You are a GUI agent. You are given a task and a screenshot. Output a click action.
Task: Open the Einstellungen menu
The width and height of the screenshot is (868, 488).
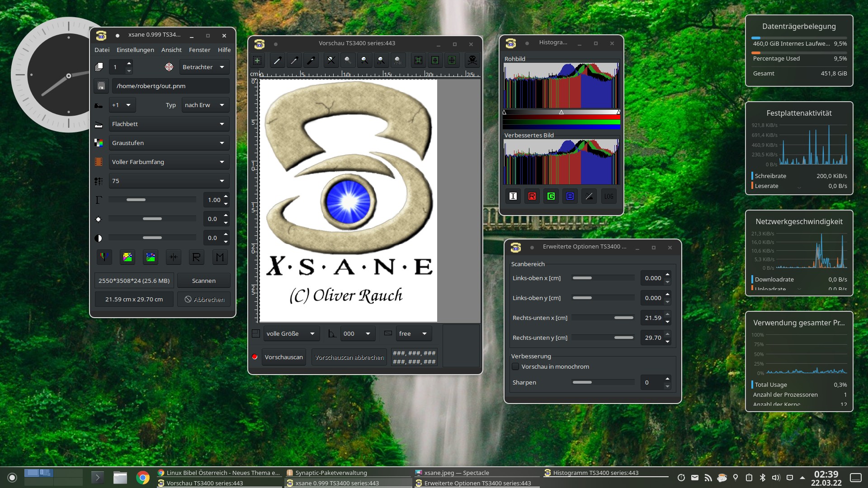[x=135, y=50]
